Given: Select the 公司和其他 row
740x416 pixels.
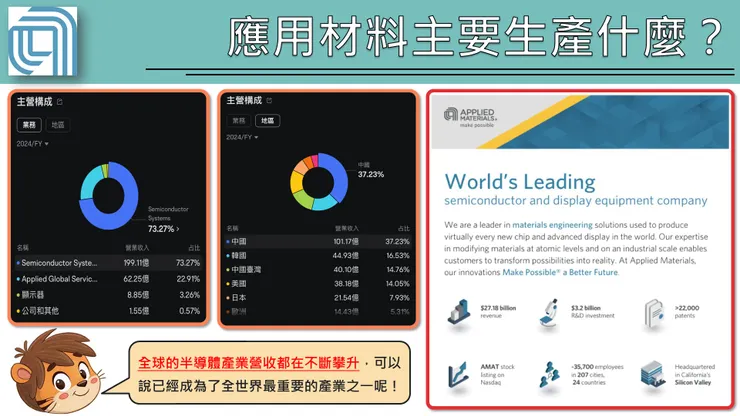Looking at the screenshot, I should pos(109,311).
